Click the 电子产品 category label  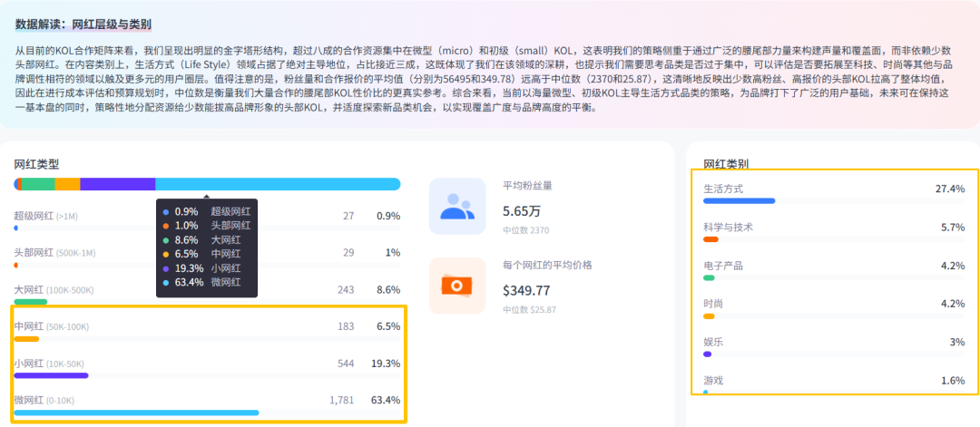(x=723, y=266)
